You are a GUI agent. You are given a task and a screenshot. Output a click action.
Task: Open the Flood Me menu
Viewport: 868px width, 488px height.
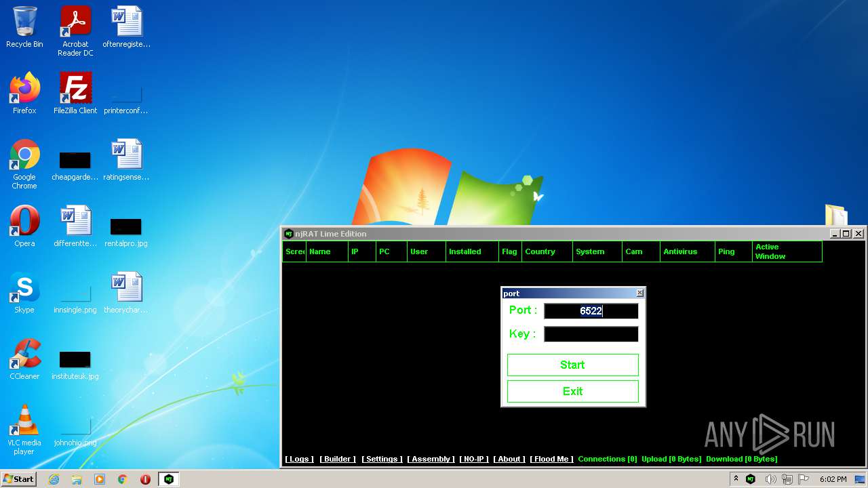click(x=552, y=459)
